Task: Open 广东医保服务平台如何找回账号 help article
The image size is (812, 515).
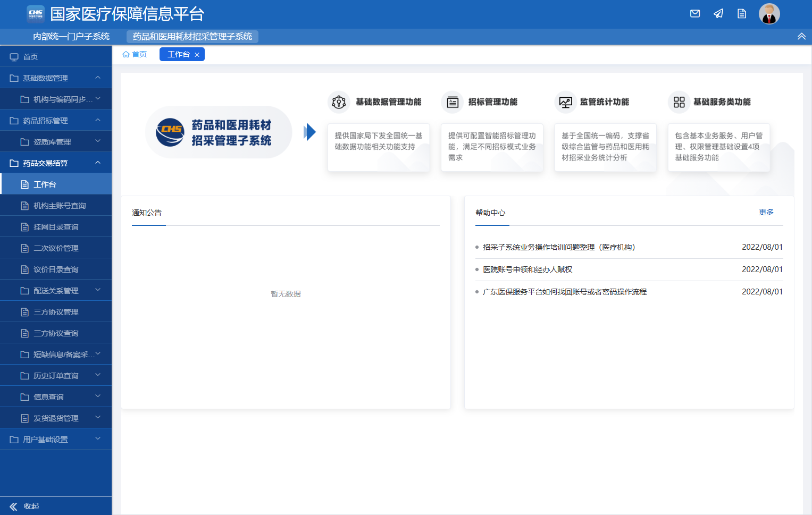Action: tap(565, 292)
